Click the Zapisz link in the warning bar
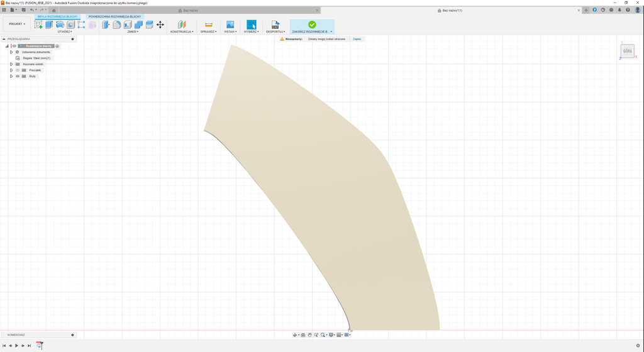Viewport: 644px width, 352px height. (357, 39)
